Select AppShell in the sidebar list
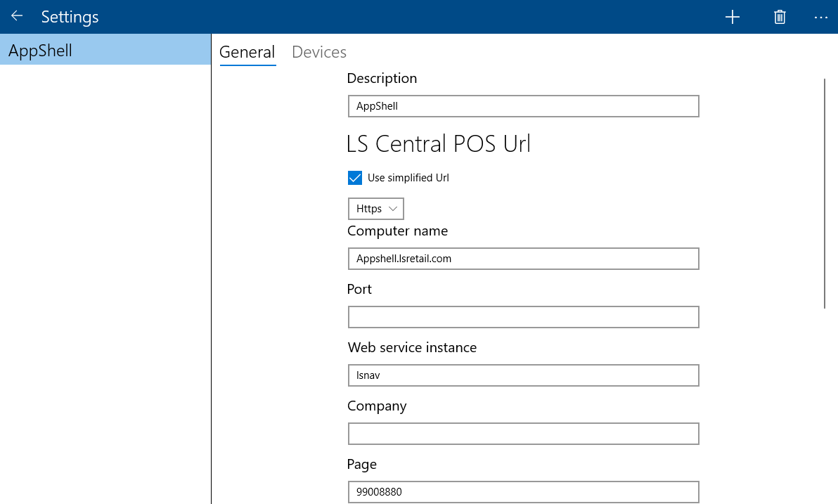Viewport: 838px width, 504px height. pyautogui.click(x=105, y=50)
